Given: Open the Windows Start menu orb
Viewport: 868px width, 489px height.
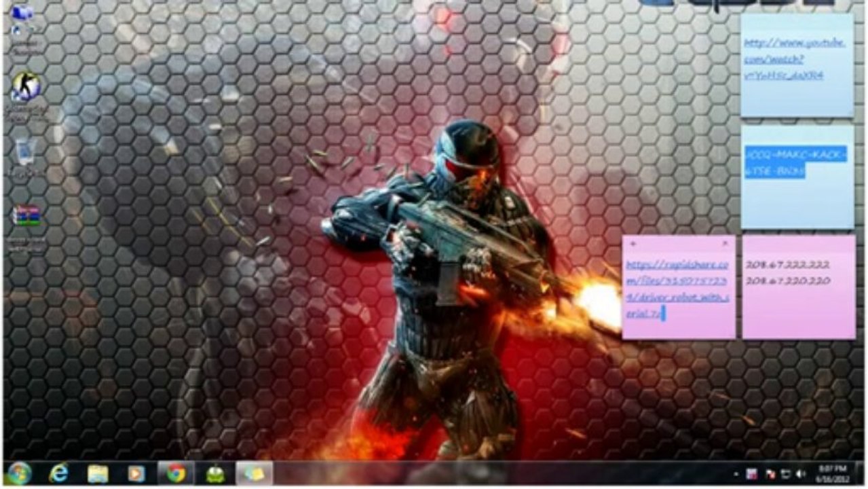Looking at the screenshot, I should [x=19, y=473].
